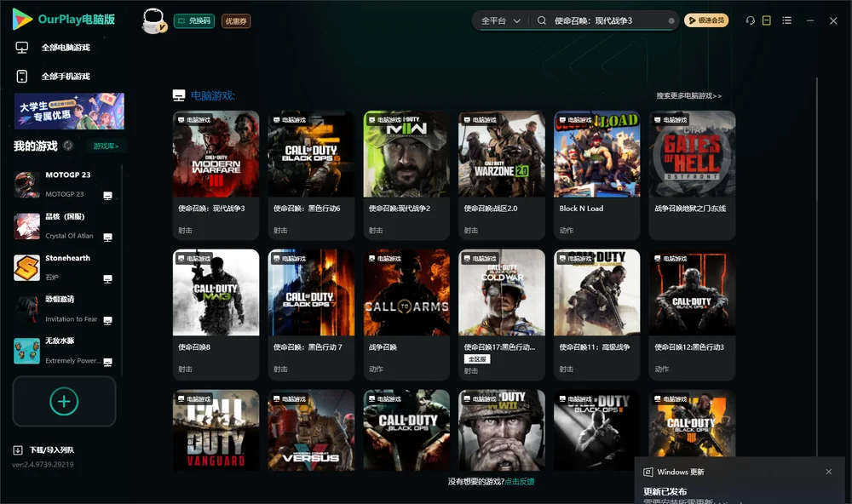852x504 pixels.
Task: Open 使命召唤12:黑色行动3 game card
Action: point(692,314)
